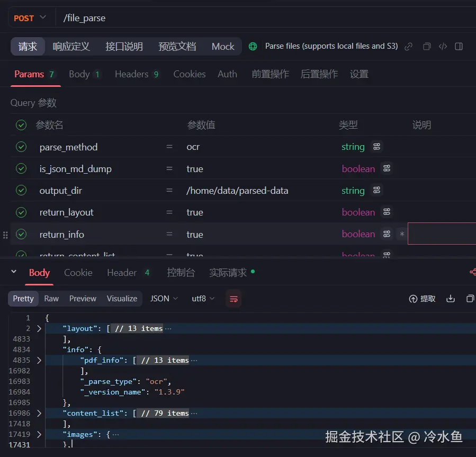Click the green globe environment icon

[x=253, y=47]
